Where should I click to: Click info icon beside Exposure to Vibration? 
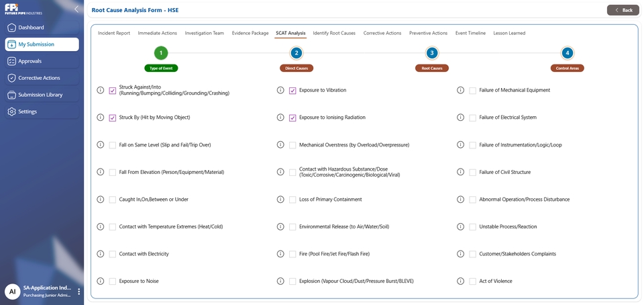click(x=280, y=90)
